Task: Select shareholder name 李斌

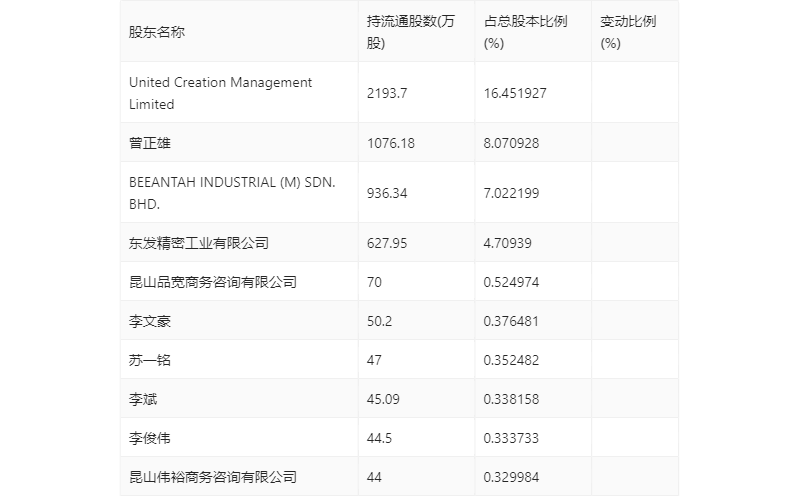Action: pyautogui.click(x=143, y=399)
